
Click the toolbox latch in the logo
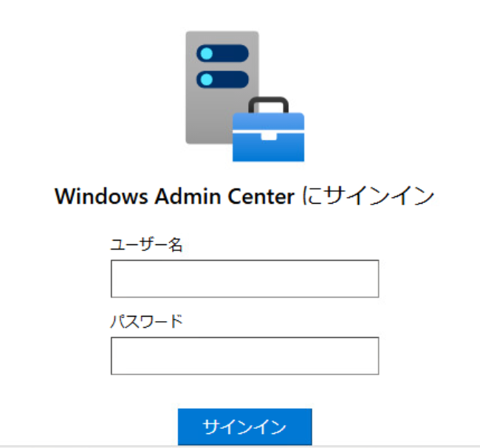[268, 134]
